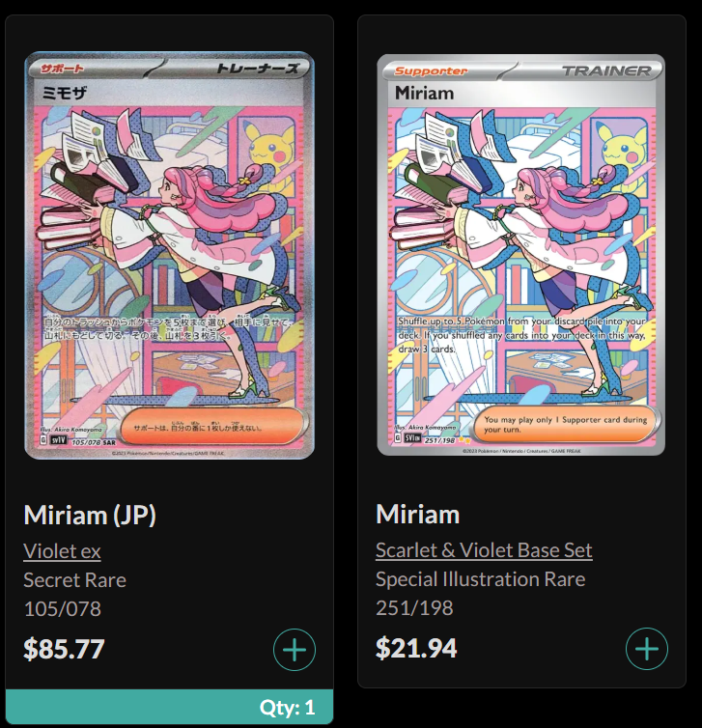Click the Supporter label on English card
Screen dimensions: 702x728
pyautogui.click(x=431, y=71)
